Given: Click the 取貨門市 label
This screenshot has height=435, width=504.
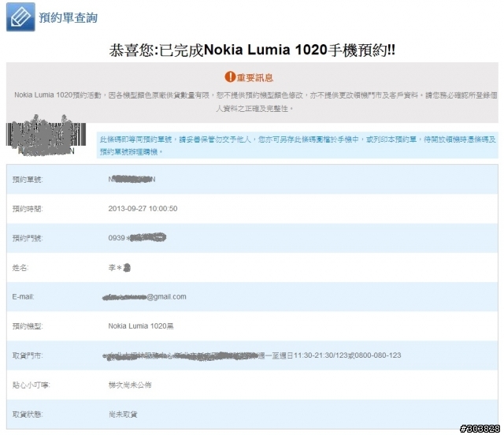Looking at the screenshot, I should [x=28, y=355].
